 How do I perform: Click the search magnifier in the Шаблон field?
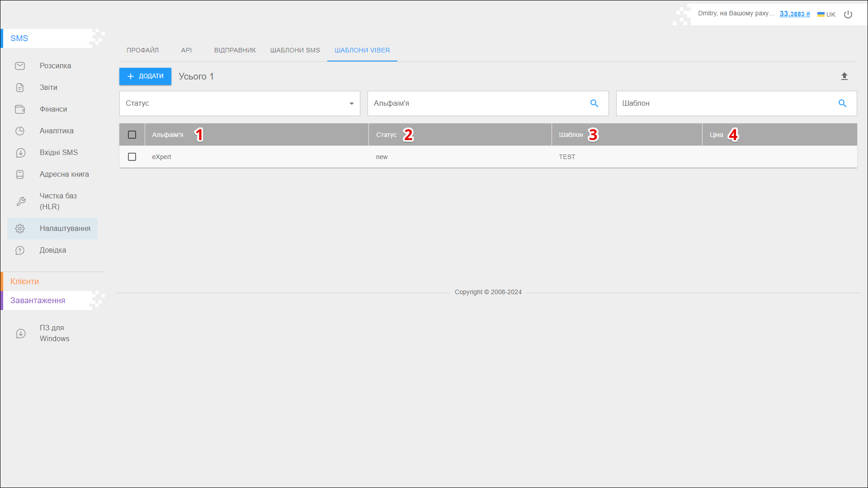[842, 103]
